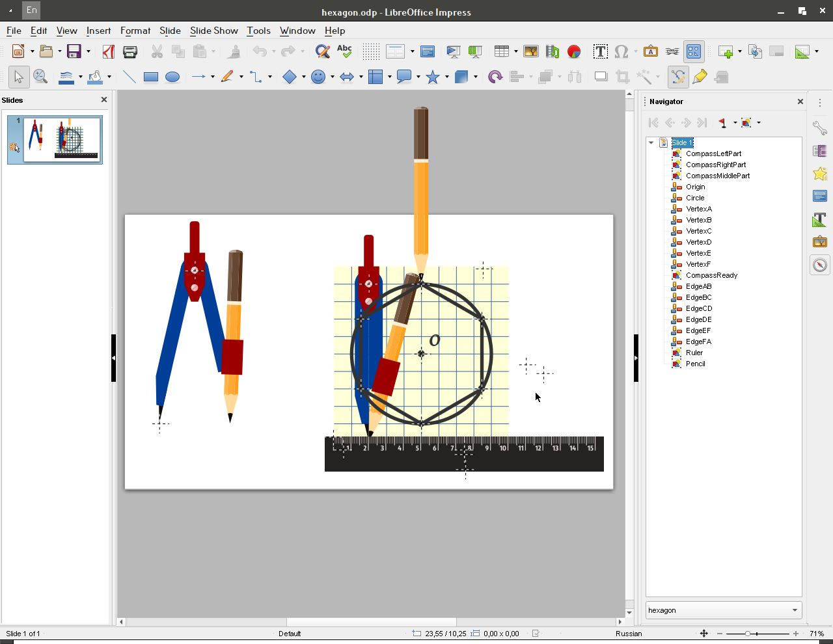Click the Rotate tool icon
This screenshot has width=833, height=644.
[495, 77]
